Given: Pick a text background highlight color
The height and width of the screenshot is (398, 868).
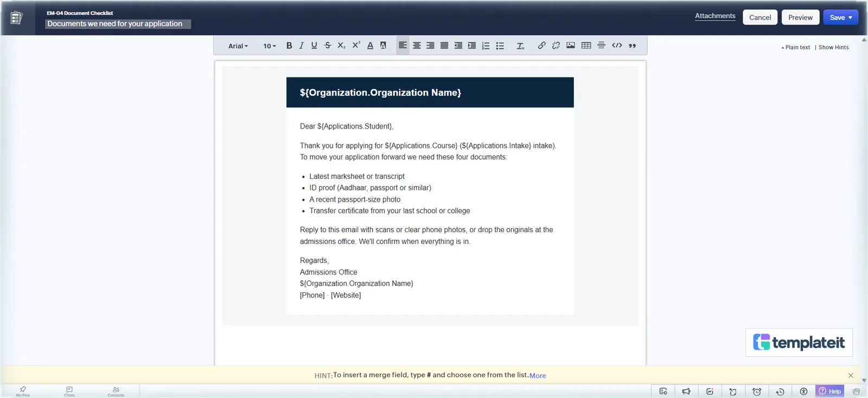Looking at the screenshot, I should point(383,46).
